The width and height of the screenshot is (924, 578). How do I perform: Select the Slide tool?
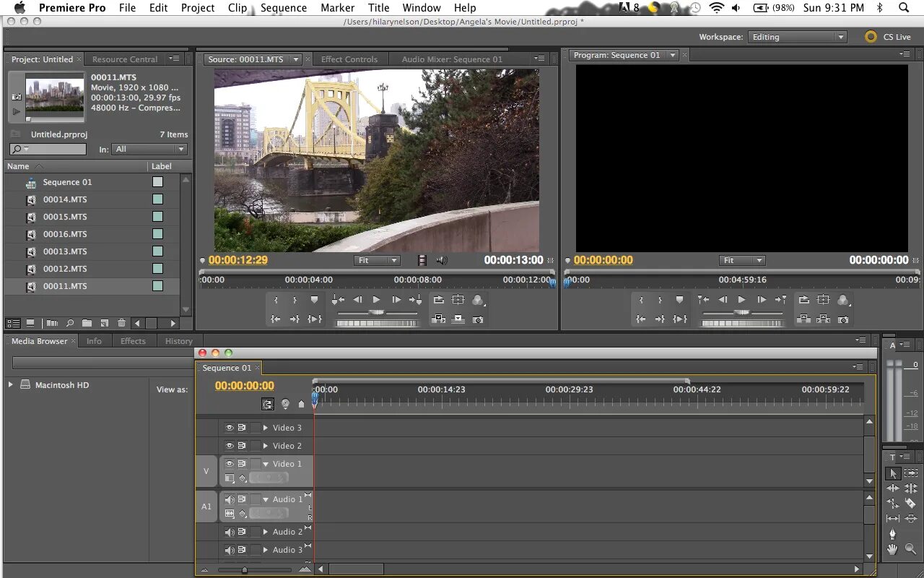click(911, 518)
